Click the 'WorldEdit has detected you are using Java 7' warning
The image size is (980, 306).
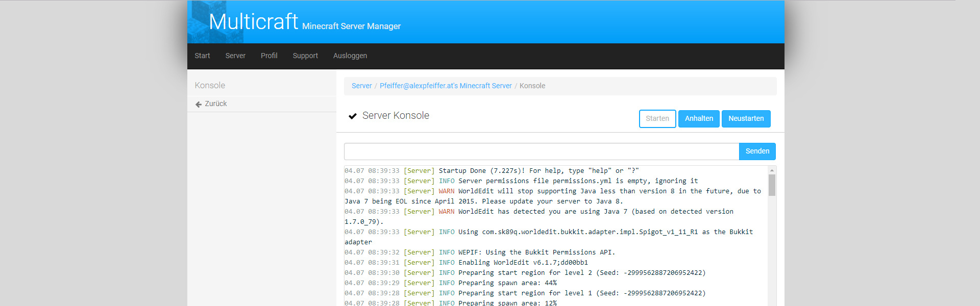point(539,217)
